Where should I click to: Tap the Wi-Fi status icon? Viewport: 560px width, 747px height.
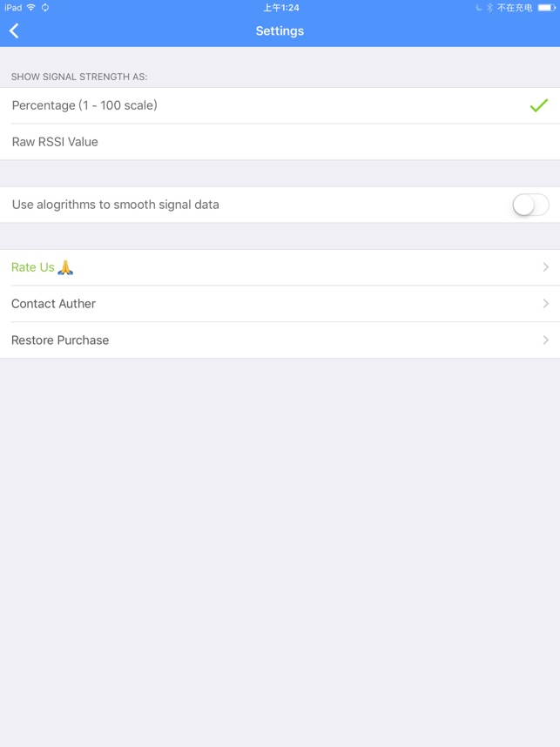pyautogui.click(x=31, y=8)
